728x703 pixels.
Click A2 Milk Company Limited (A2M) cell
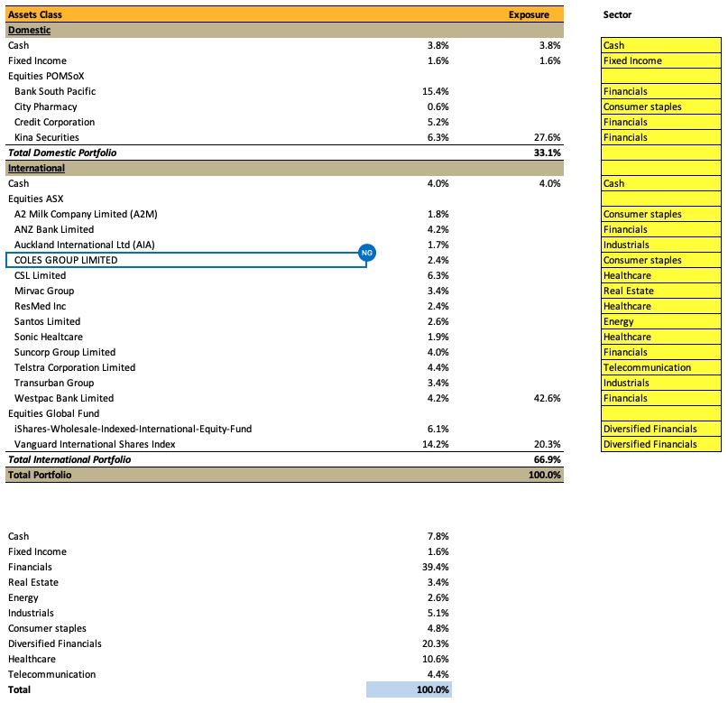click(86, 214)
